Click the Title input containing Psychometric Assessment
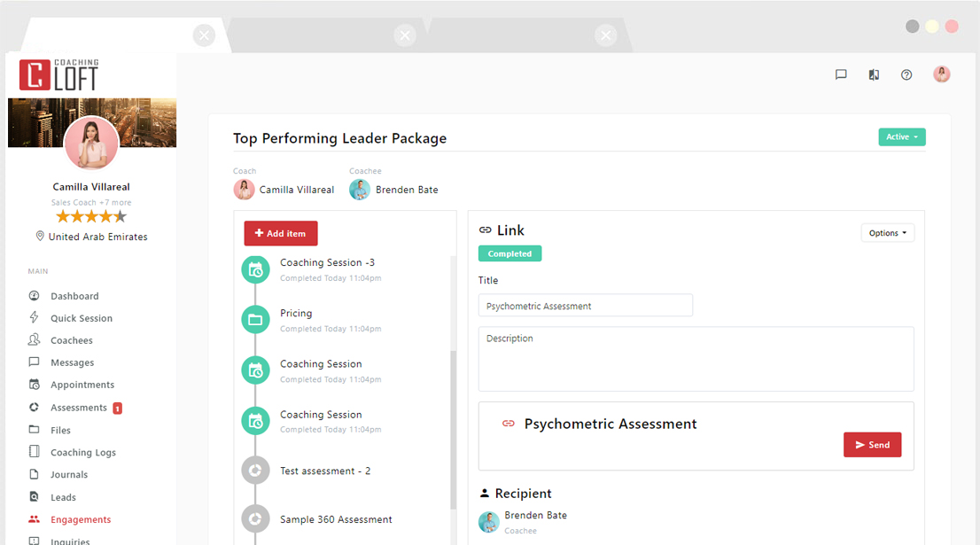 [585, 305]
